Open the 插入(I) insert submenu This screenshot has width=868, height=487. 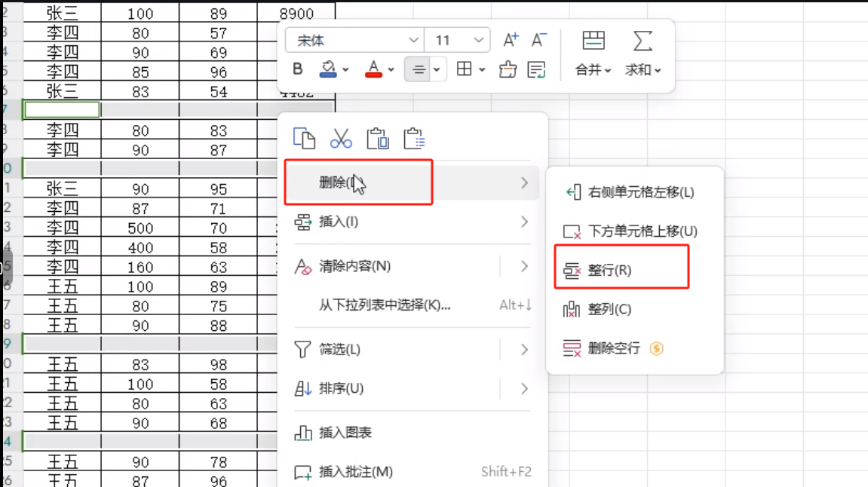(411, 222)
